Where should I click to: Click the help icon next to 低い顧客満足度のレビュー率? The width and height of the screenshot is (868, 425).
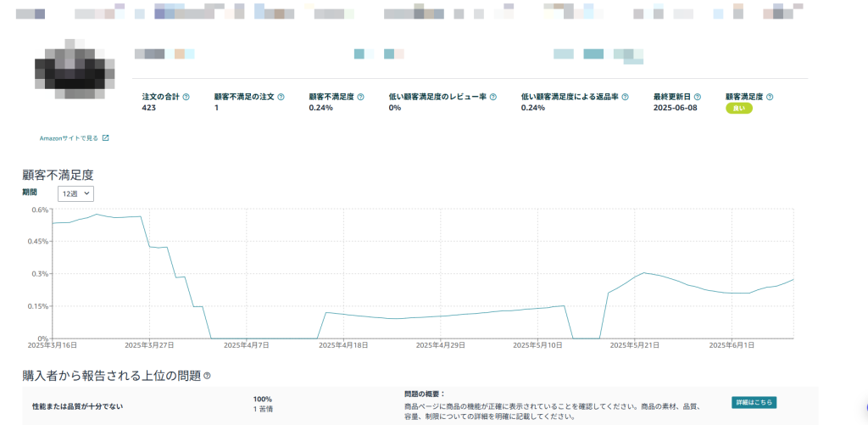(493, 97)
